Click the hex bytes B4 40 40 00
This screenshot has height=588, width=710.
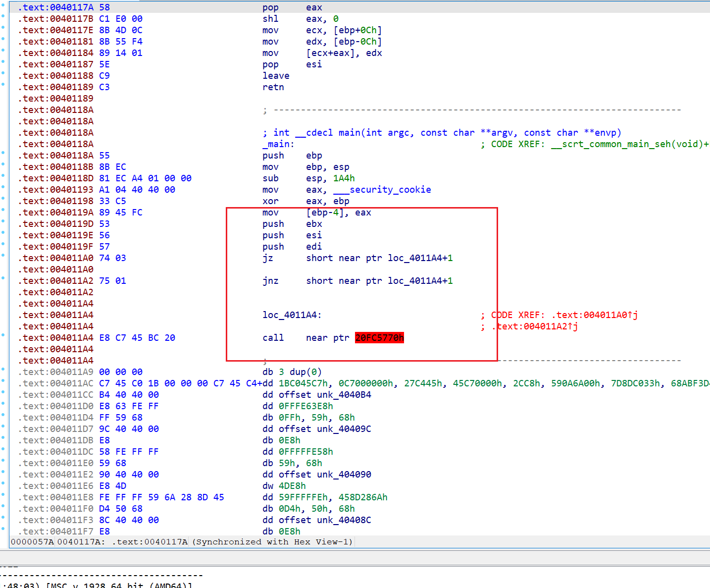[129, 395]
